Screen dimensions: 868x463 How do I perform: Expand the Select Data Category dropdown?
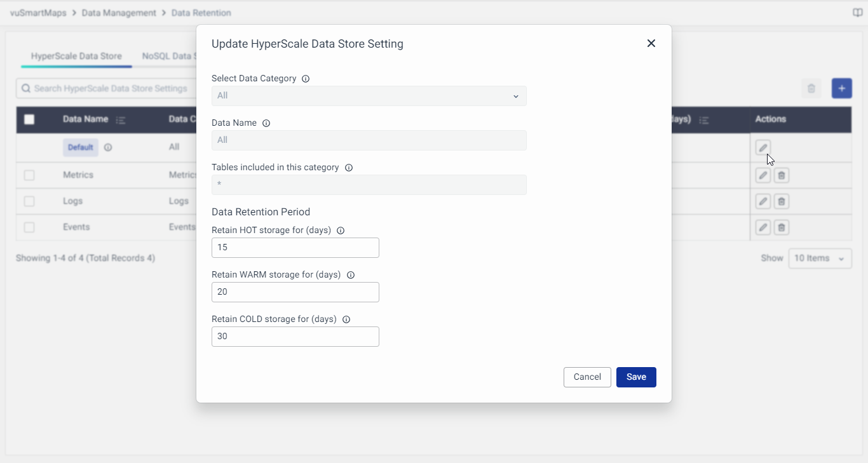tap(369, 96)
